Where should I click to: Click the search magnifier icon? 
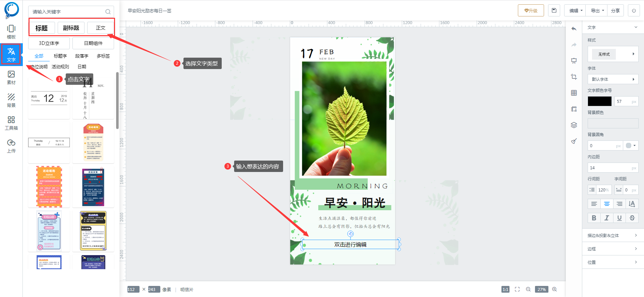click(108, 12)
